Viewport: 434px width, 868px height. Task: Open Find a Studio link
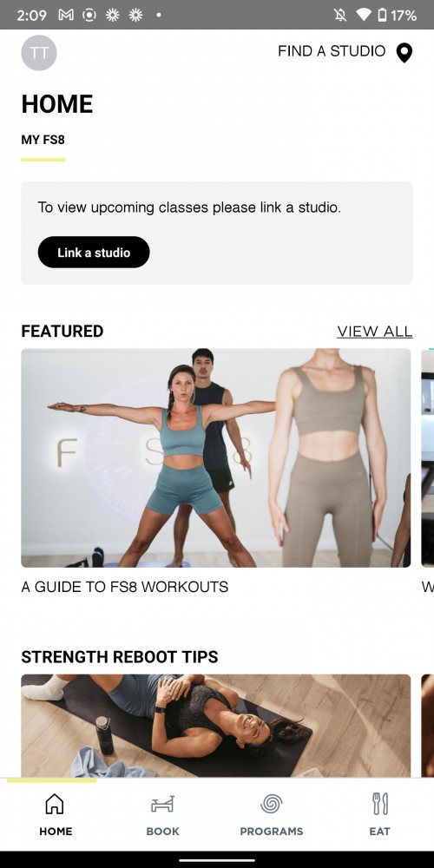pyautogui.click(x=332, y=51)
